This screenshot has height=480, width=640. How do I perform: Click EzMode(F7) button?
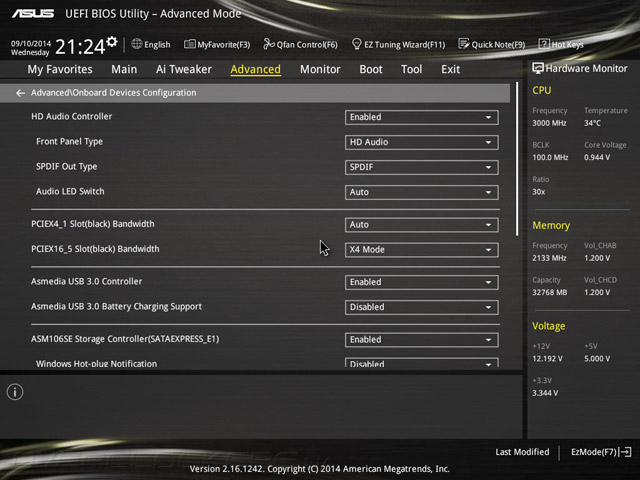pyautogui.click(x=601, y=452)
